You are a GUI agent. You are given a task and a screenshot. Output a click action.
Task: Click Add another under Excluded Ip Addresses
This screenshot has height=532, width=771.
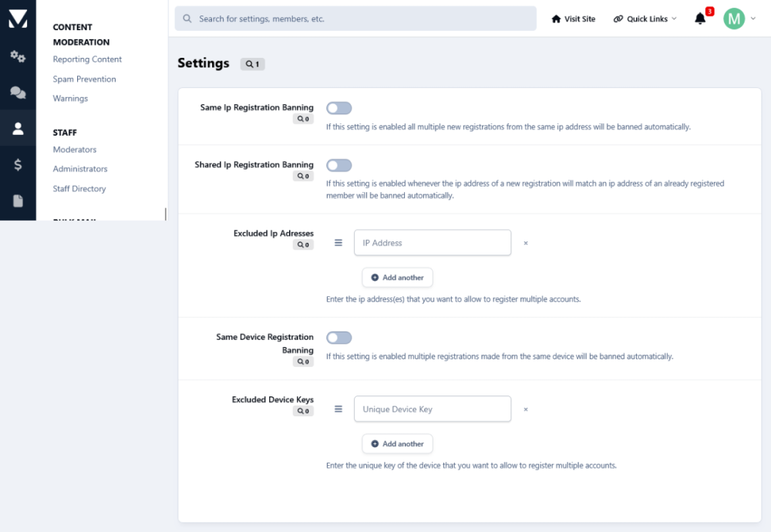(x=397, y=278)
